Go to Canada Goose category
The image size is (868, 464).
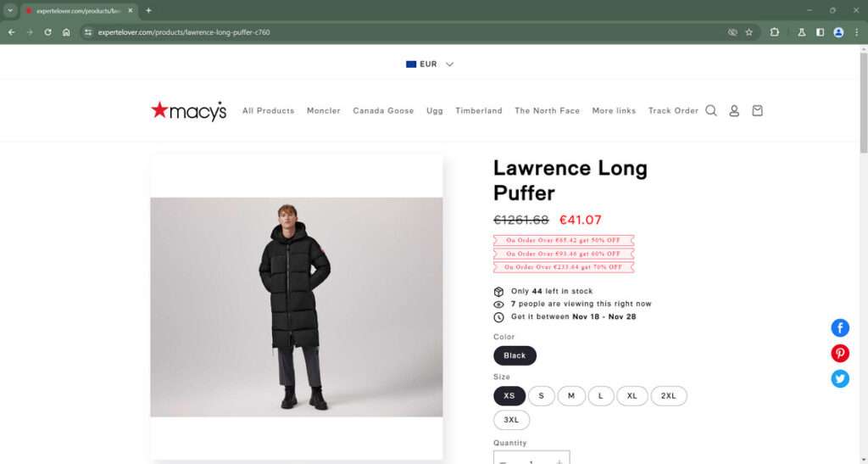point(383,111)
